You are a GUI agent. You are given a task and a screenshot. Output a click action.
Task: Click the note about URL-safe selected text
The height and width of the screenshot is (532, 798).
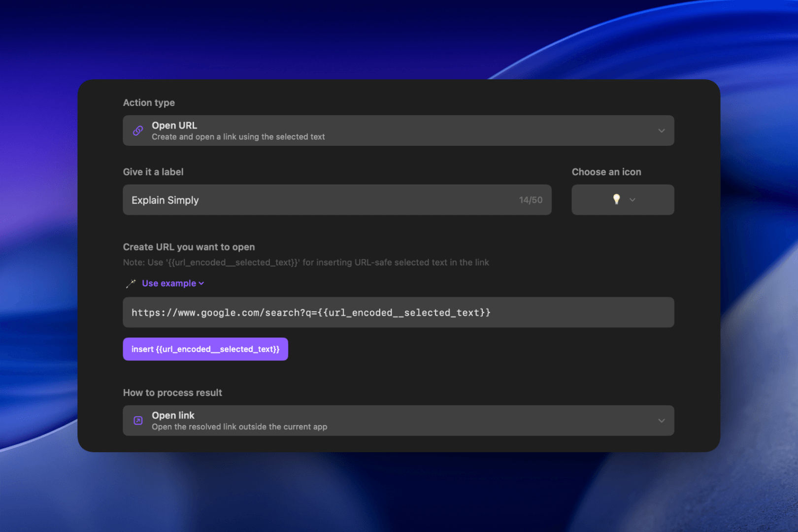(306, 263)
